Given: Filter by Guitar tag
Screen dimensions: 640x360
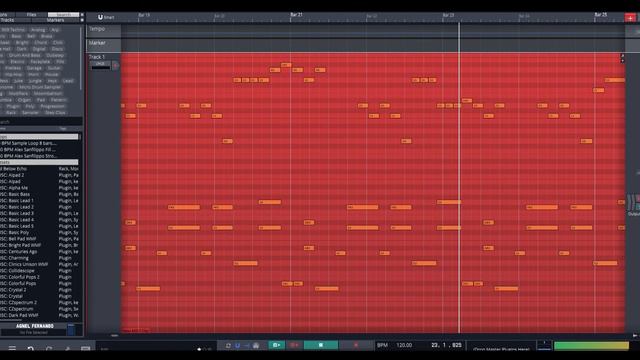Looking at the screenshot, I should point(54,68).
